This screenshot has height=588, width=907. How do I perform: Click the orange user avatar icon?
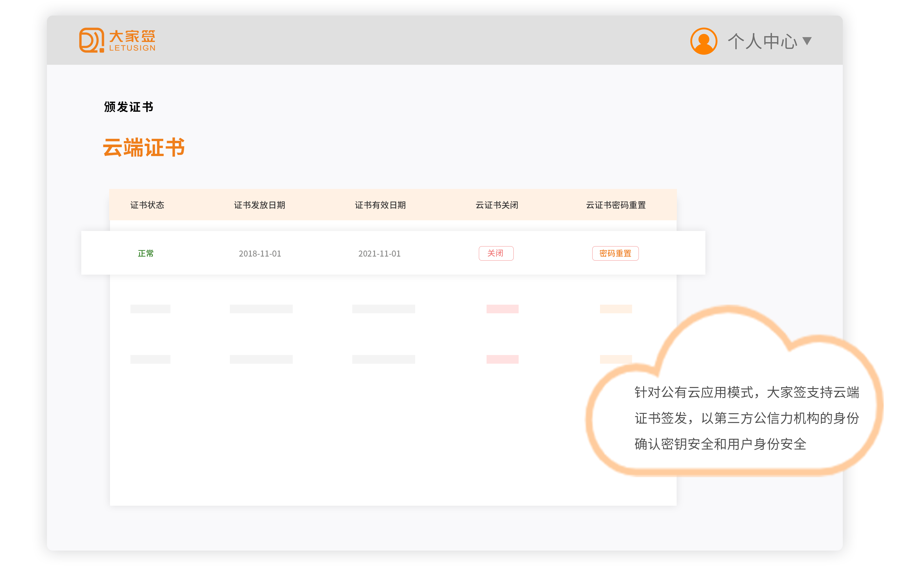703,41
